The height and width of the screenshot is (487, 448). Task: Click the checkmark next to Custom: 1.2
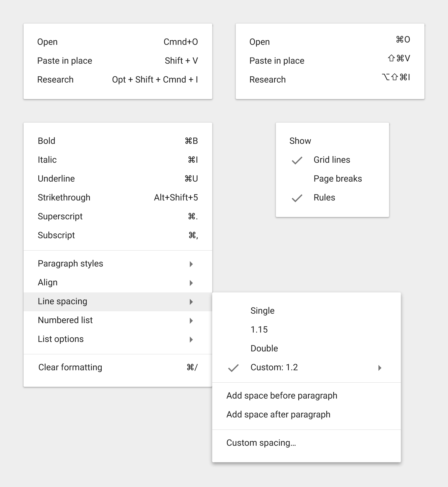pos(233,368)
